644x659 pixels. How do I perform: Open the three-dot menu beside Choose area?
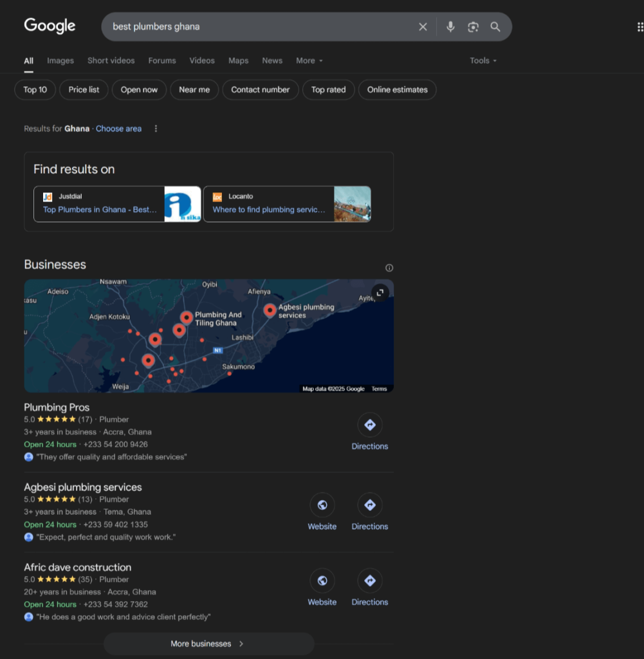(x=156, y=129)
